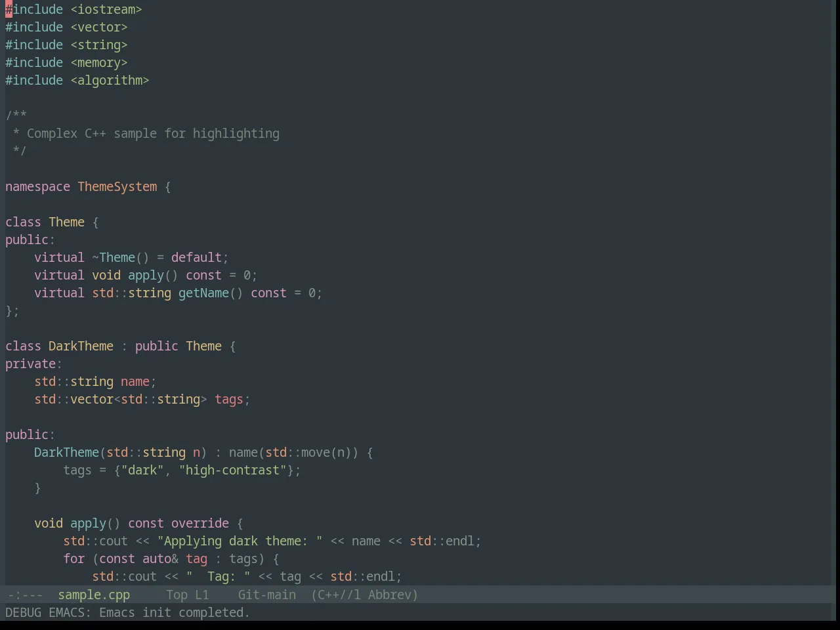Click the string literal "dark"
The image size is (840, 630).
tap(142, 471)
